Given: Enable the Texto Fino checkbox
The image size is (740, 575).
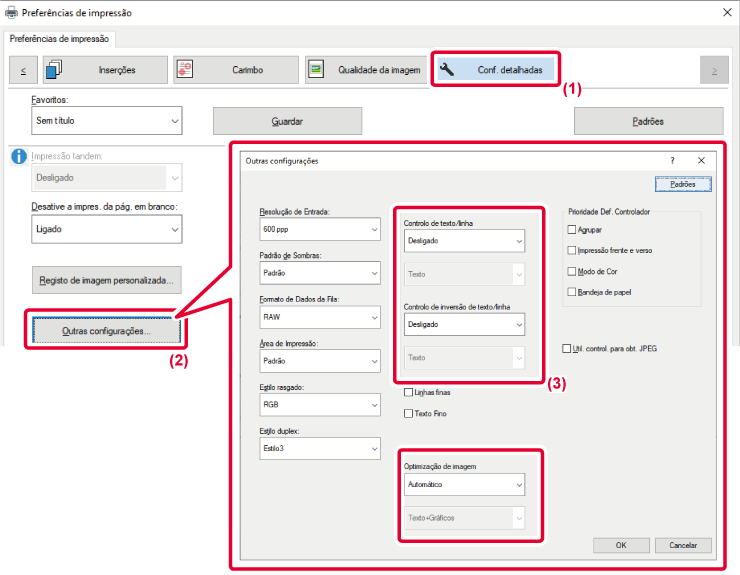Looking at the screenshot, I should tap(408, 413).
